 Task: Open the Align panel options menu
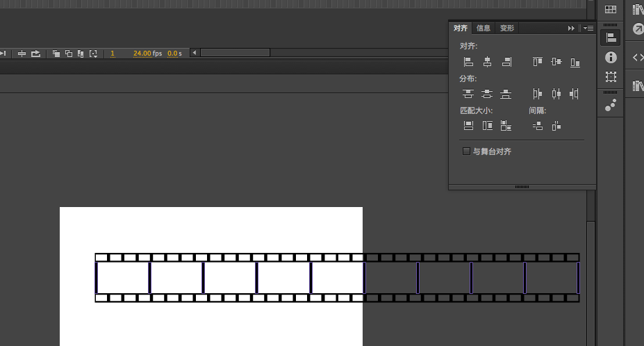(x=588, y=28)
